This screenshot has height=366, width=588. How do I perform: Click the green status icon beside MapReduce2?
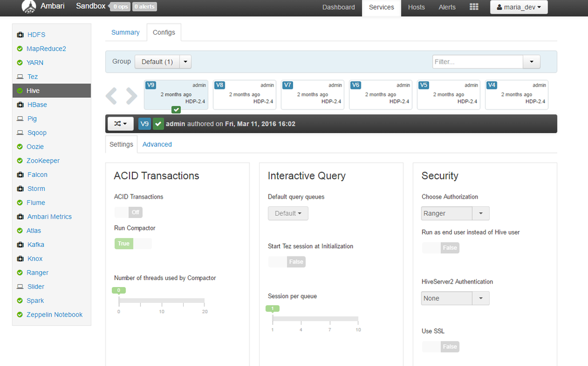(x=20, y=49)
